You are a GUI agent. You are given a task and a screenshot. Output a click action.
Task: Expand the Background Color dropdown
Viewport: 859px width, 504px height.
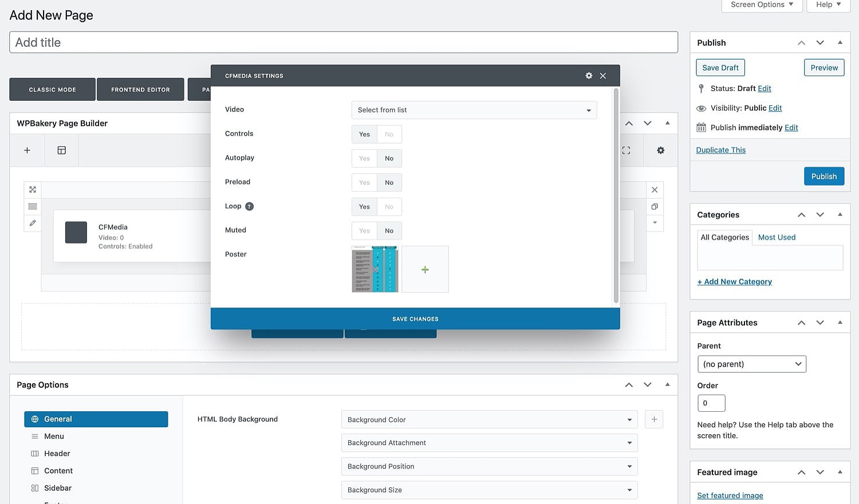tap(489, 420)
